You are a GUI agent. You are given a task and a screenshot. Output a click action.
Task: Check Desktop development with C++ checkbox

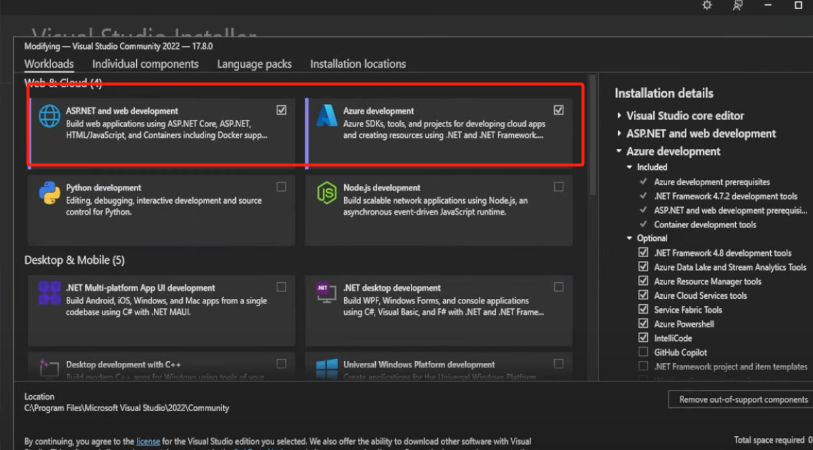[x=281, y=363]
